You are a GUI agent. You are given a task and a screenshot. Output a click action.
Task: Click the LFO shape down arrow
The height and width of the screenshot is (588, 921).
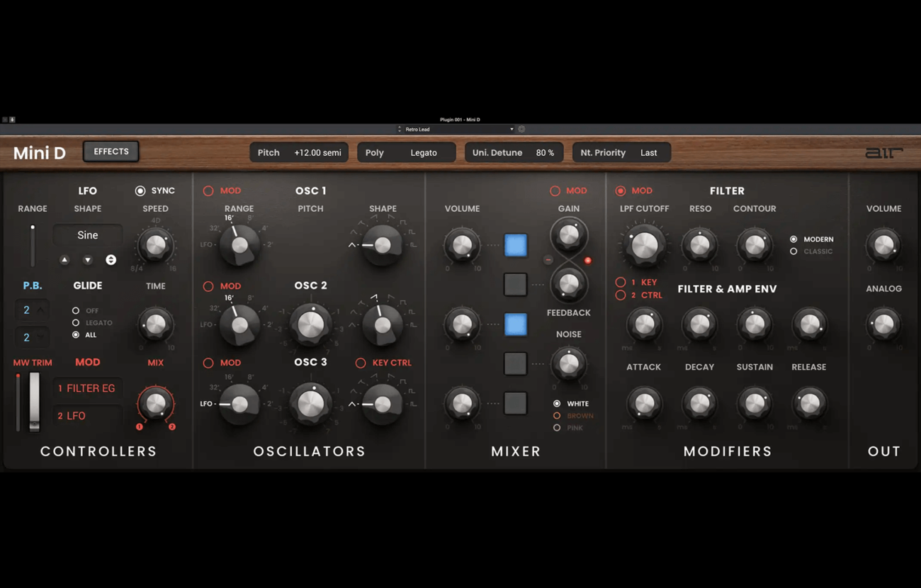click(88, 260)
